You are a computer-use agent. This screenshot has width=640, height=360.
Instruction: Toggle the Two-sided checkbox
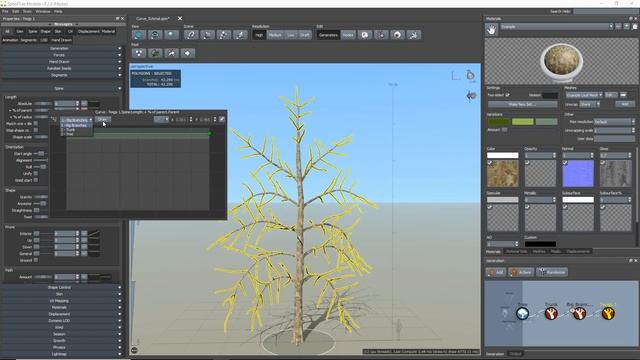coord(507,95)
